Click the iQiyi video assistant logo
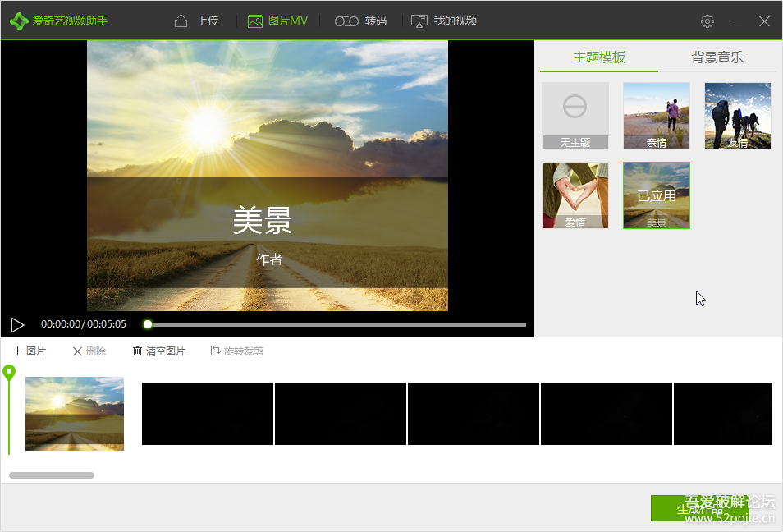 click(x=19, y=21)
